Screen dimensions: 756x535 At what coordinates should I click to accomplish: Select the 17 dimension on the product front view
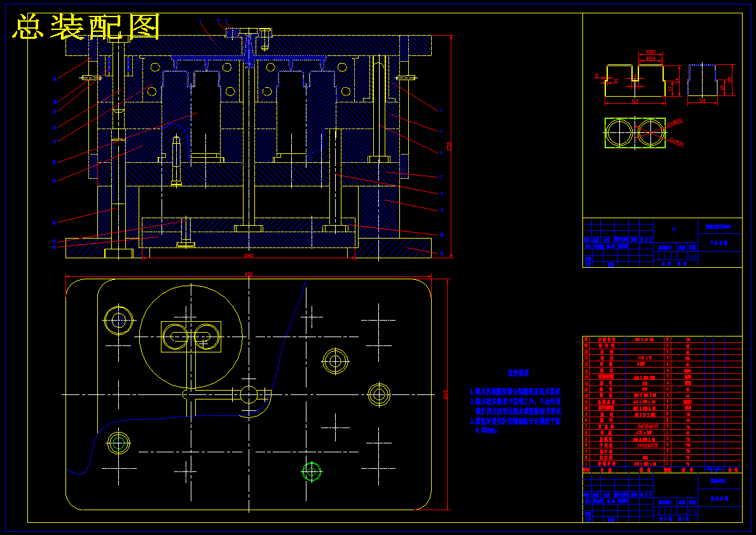coord(671,88)
